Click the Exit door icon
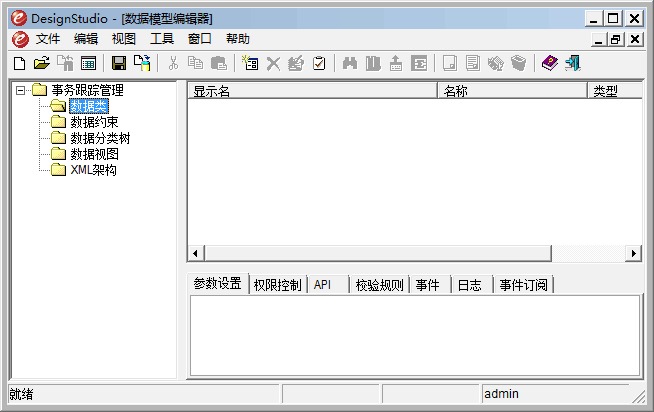 [x=573, y=63]
